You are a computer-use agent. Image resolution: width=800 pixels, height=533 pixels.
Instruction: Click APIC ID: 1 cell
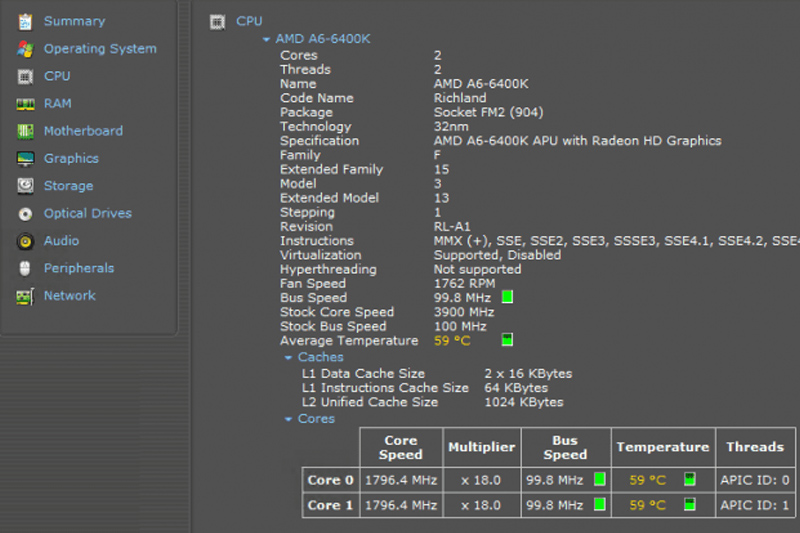click(x=755, y=505)
